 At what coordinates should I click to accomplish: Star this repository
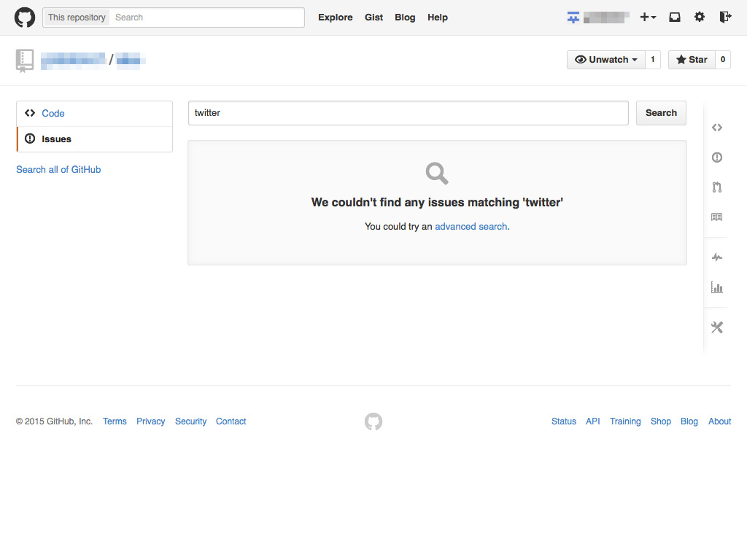tap(692, 60)
